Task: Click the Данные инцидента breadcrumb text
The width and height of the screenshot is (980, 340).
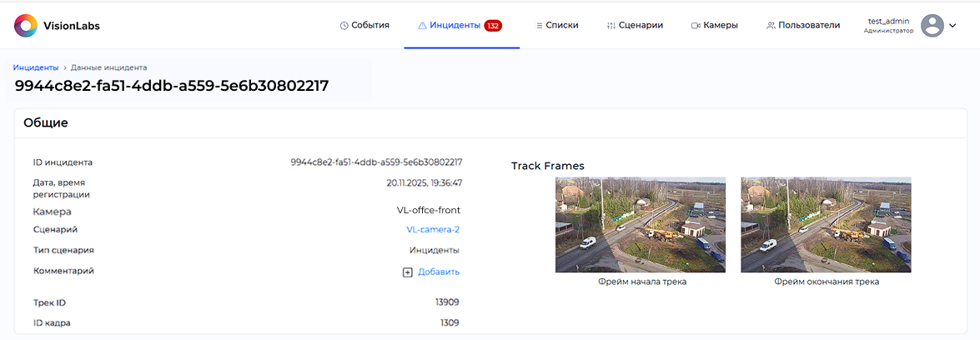Action: tap(108, 67)
